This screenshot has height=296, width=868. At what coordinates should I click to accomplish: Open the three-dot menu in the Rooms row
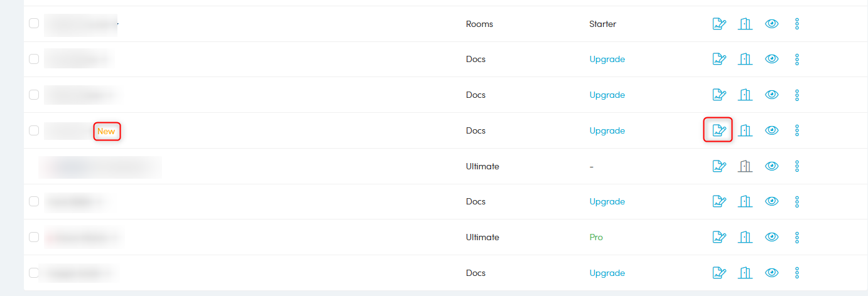click(x=797, y=24)
